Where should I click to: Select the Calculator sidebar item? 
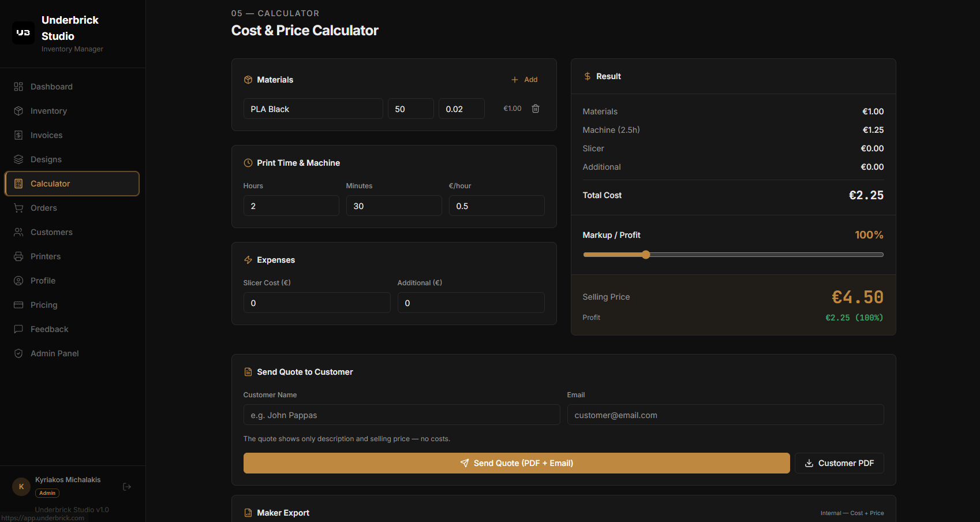(x=72, y=184)
